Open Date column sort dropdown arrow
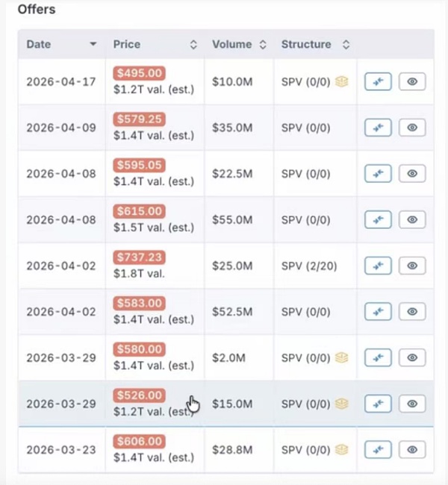Image resolution: width=448 pixels, height=485 pixels. click(93, 45)
